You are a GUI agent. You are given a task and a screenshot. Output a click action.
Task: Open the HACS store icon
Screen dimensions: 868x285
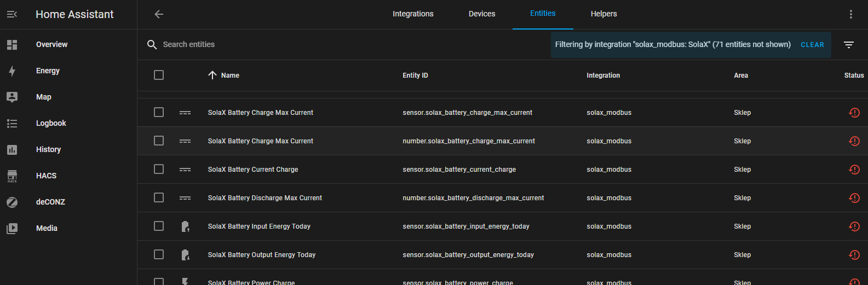click(x=12, y=176)
